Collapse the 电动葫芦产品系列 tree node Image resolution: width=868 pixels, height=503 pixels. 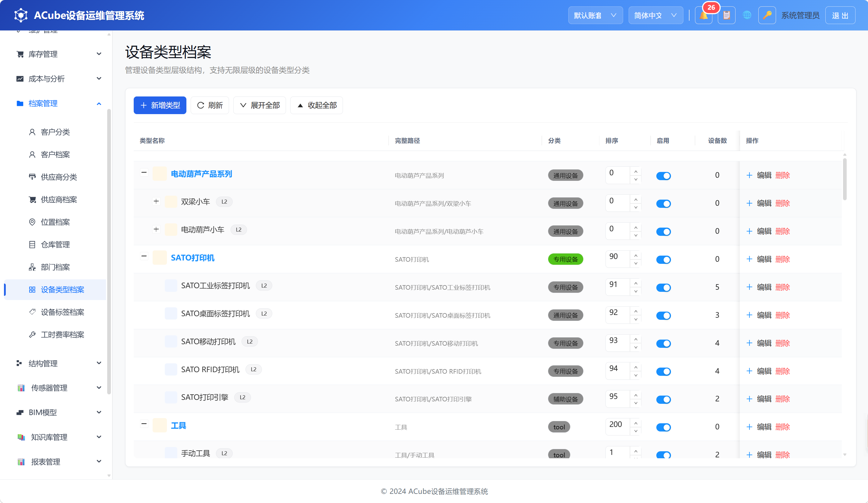(x=144, y=172)
